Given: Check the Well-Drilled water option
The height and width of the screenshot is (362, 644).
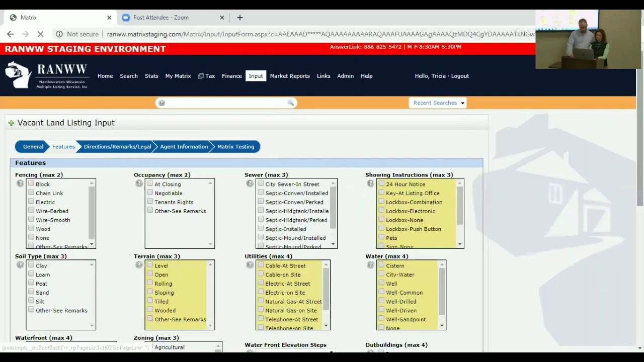Looking at the screenshot, I should [x=381, y=301].
